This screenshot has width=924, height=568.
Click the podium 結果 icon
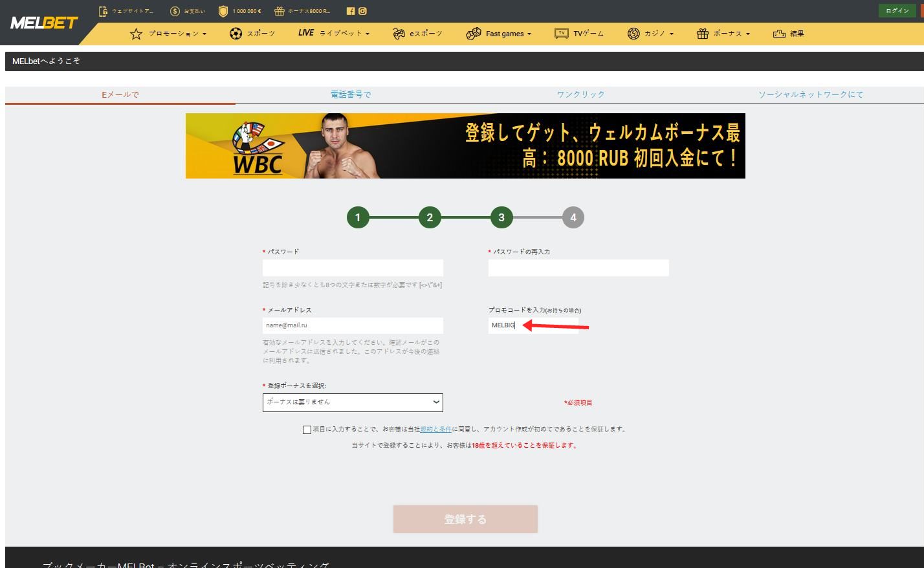779,34
